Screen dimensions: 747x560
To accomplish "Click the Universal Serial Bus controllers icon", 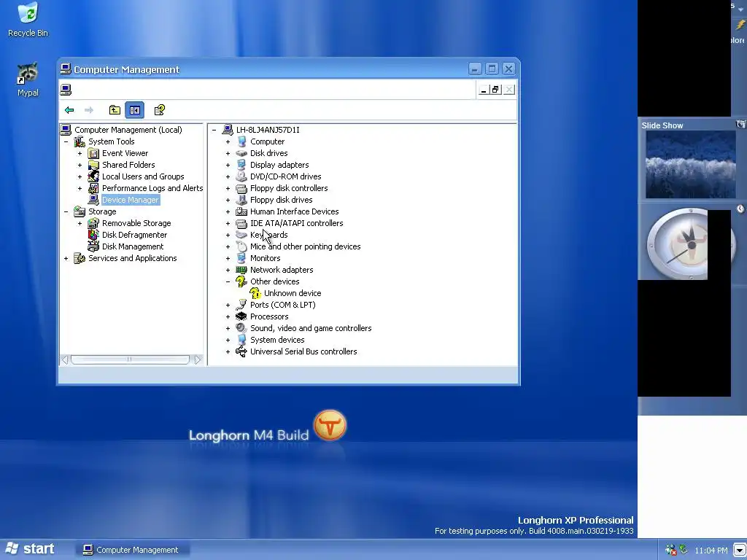I will click(241, 351).
